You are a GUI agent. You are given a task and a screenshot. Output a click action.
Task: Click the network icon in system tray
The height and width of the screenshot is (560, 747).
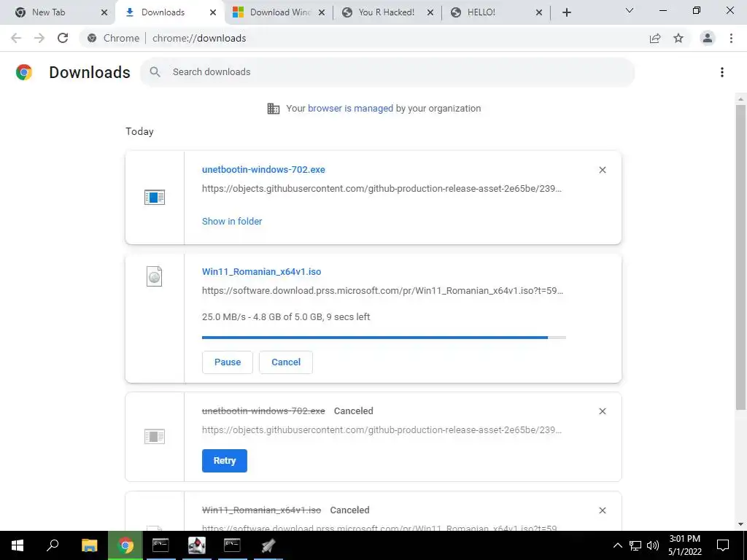(635, 545)
